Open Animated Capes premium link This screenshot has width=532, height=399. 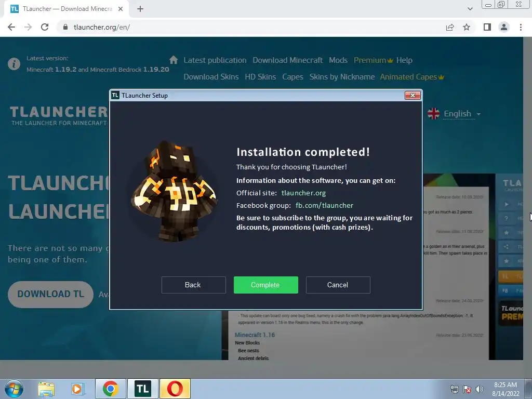(412, 77)
